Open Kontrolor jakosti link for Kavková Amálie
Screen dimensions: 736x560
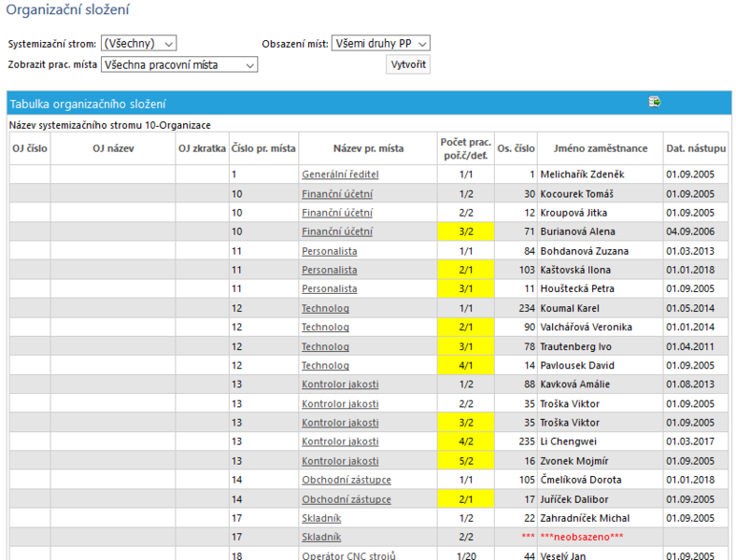pos(340,385)
